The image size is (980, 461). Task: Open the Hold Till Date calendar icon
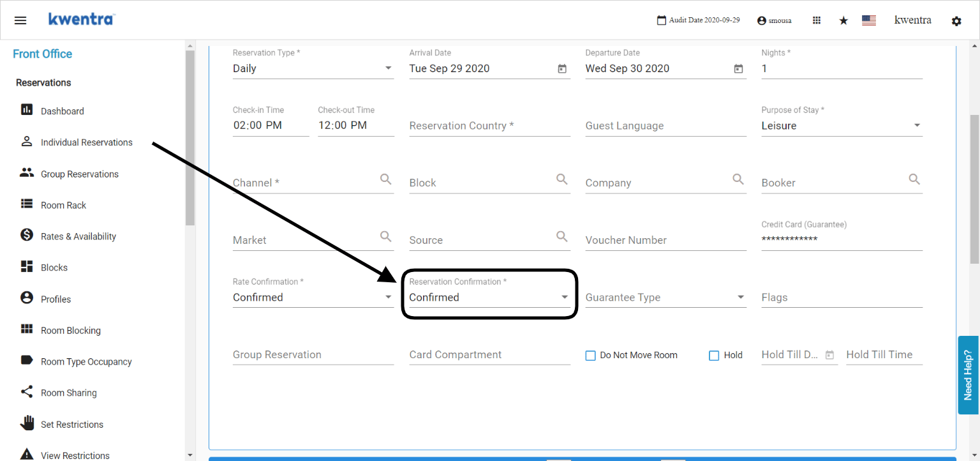[829, 355]
